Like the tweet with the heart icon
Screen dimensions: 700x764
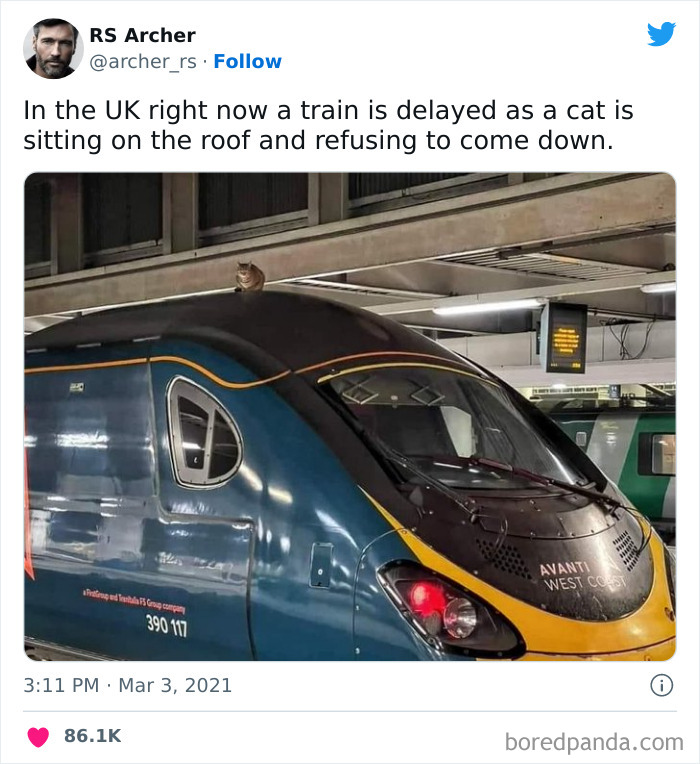(x=38, y=737)
